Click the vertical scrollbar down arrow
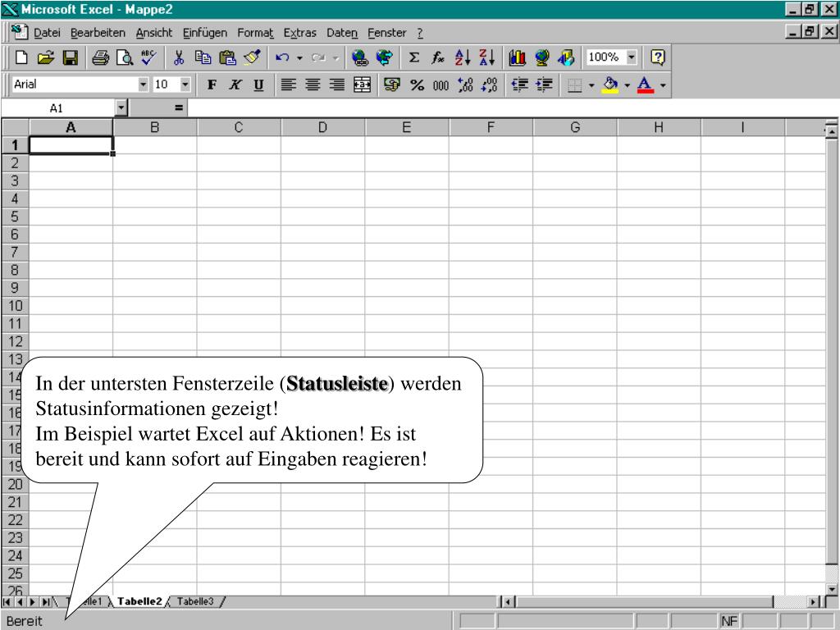840x630 pixels. click(832, 588)
